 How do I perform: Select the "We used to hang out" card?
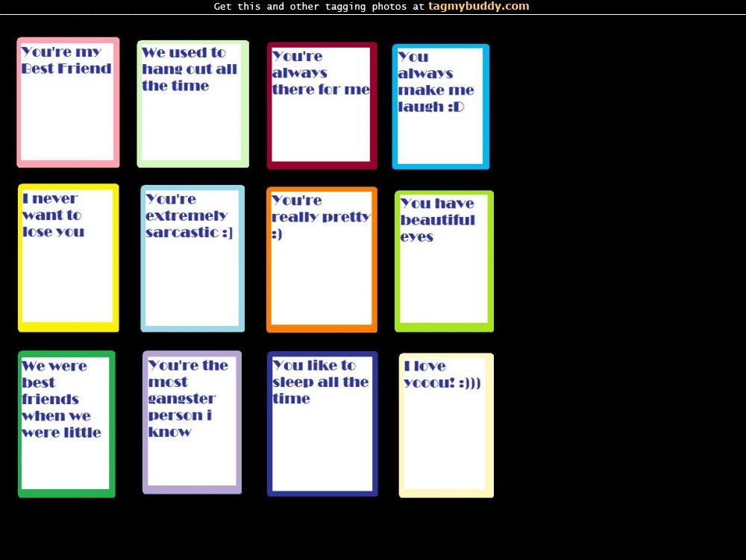tap(192, 104)
